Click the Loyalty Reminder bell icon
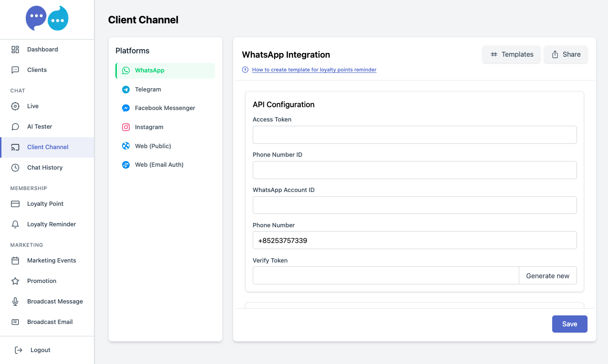 (x=15, y=224)
